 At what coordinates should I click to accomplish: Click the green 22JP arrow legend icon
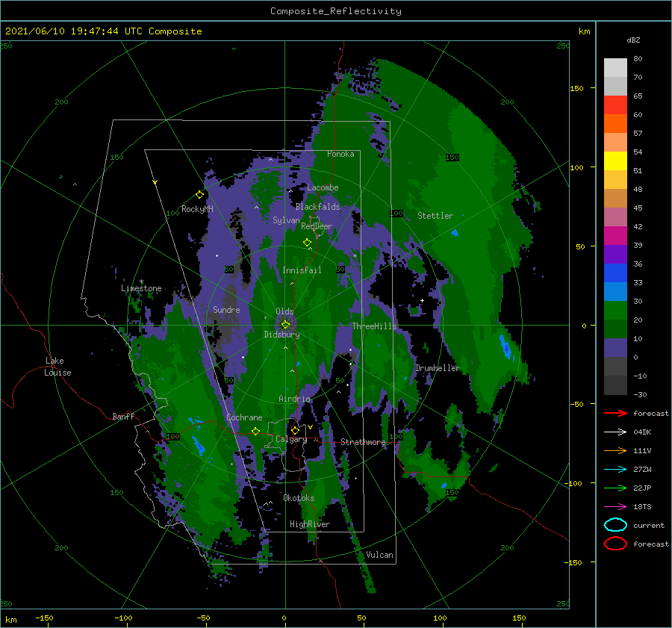pos(615,488)
